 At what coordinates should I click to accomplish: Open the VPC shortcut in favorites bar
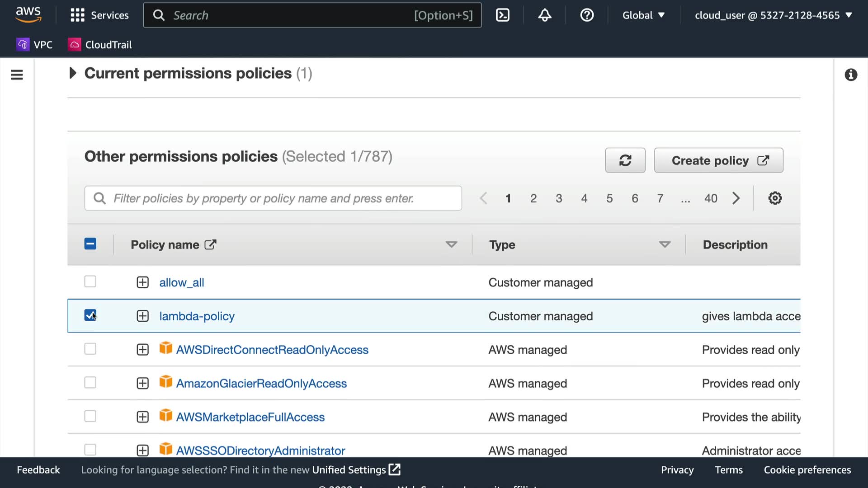pyautogui.click(x=35, y=45)
